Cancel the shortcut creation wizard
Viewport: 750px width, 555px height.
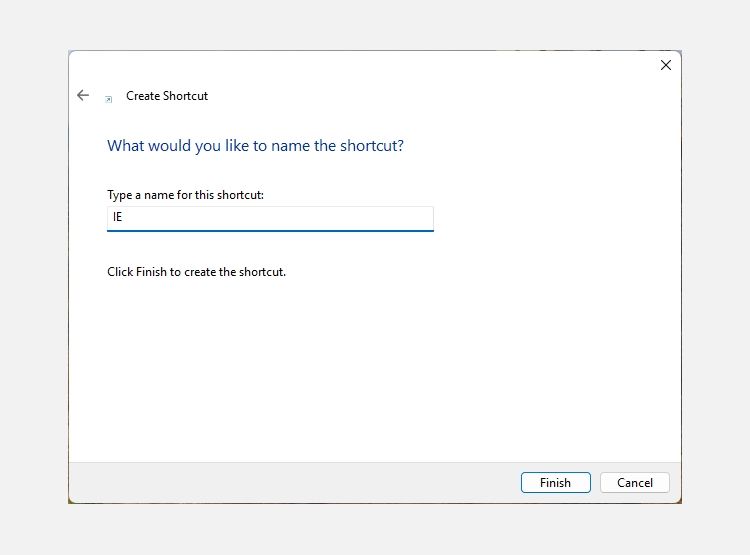[x=634, y=482]
